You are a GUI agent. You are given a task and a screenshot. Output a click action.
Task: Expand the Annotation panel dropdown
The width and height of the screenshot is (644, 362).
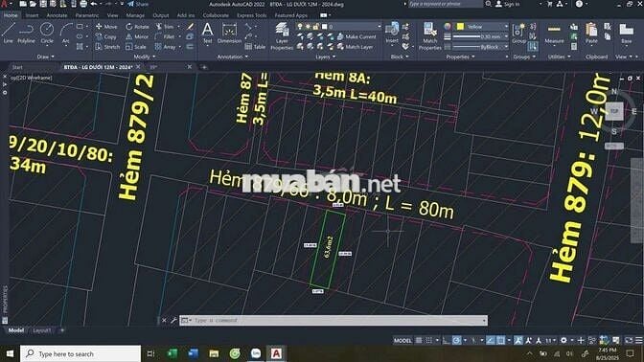233,57
